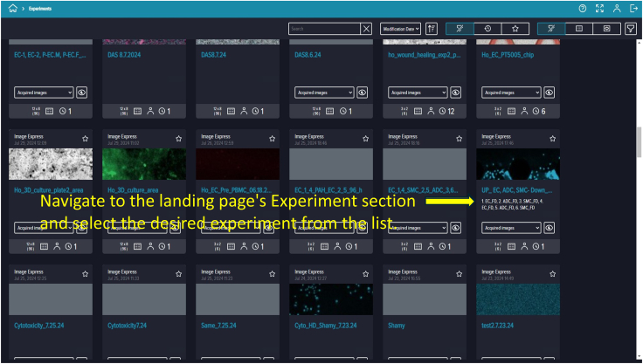Open the help question mark icon

click(x=583, y=8)
